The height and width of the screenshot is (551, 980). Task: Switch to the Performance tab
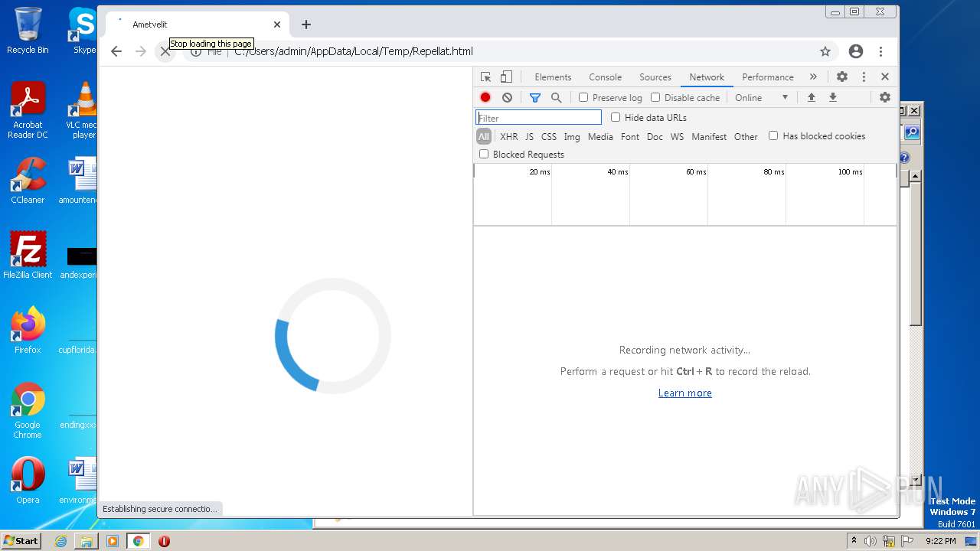tap(768, 77)
